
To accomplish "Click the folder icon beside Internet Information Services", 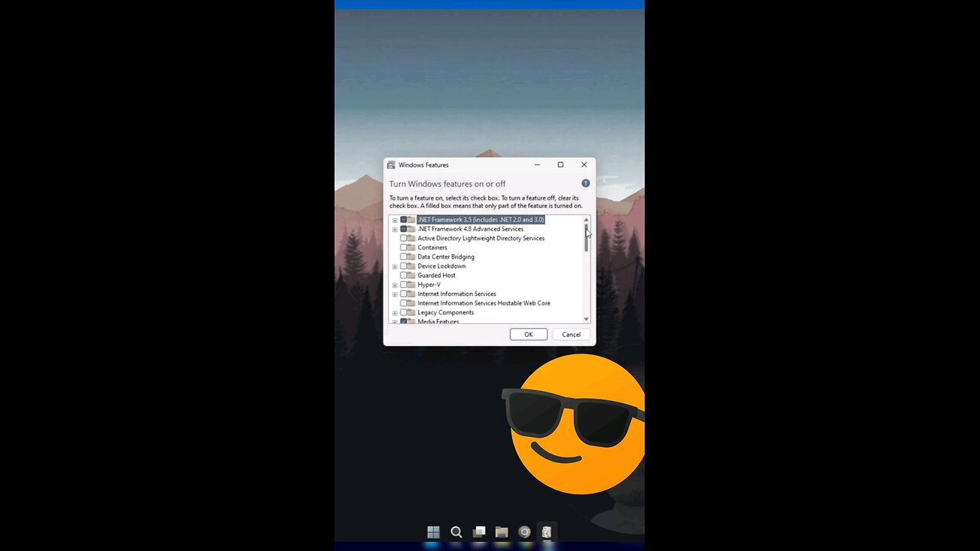I will 412,294.
